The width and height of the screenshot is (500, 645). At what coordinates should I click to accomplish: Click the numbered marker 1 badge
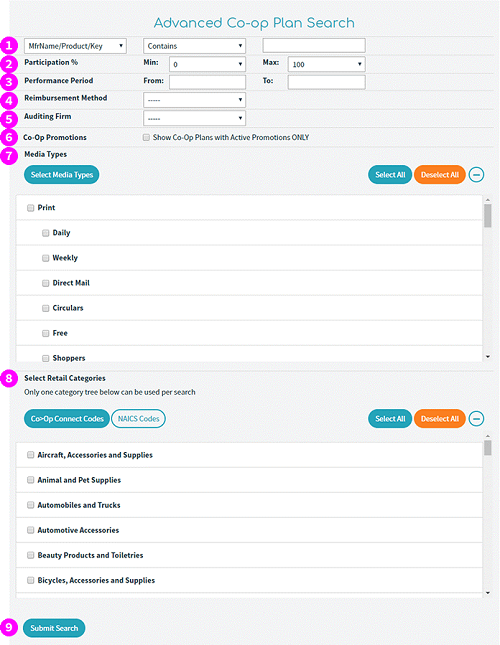(9, 46)
